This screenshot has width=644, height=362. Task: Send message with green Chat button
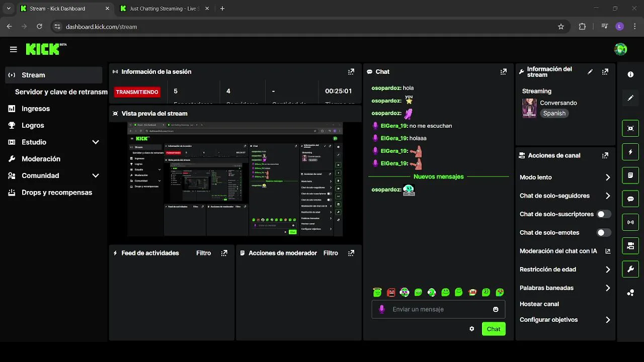coord(494,329)
